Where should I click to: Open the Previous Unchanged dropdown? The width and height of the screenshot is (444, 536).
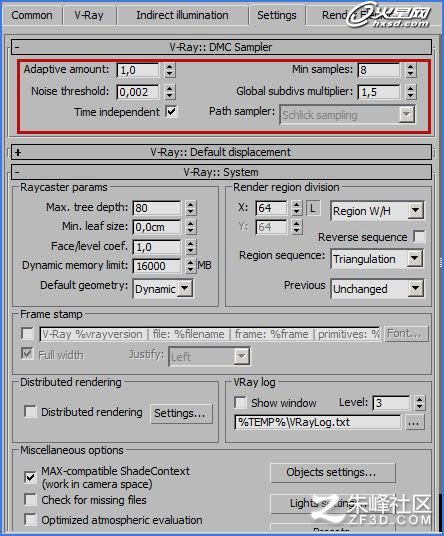click(x=377, y=289)
